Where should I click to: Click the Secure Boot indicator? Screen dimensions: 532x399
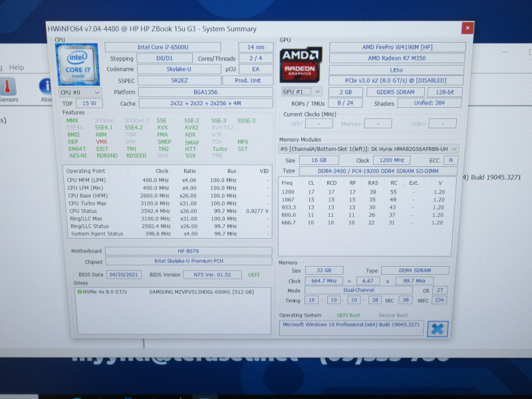point(393,315)
